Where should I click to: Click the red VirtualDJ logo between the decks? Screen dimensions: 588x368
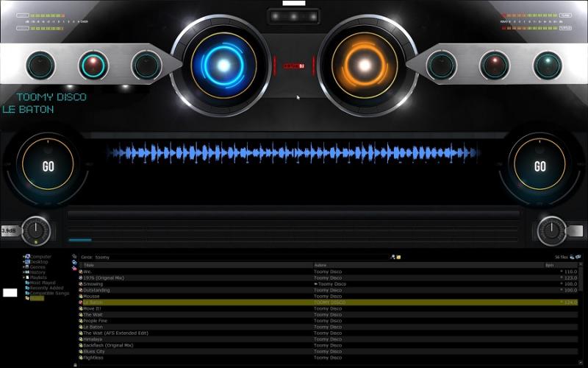[294, 66]
